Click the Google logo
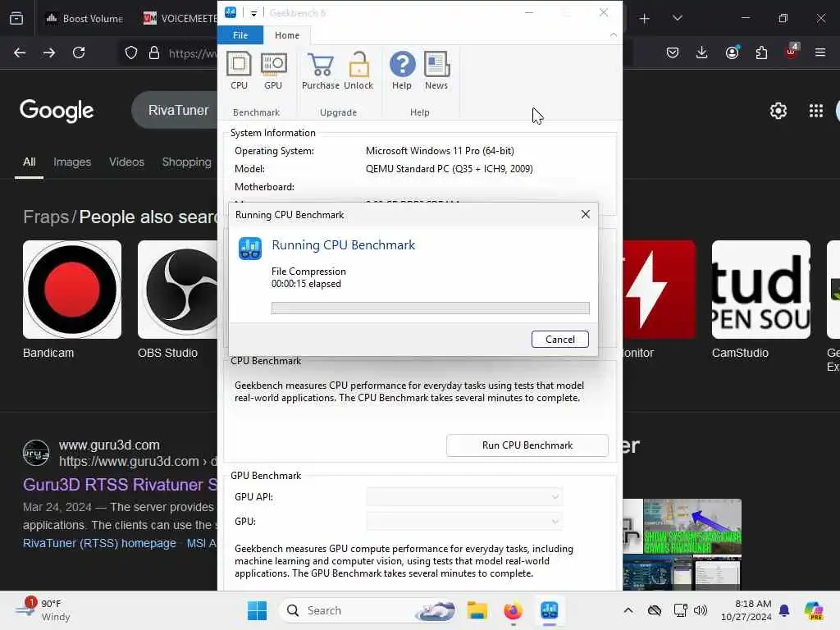 [57, 111]
